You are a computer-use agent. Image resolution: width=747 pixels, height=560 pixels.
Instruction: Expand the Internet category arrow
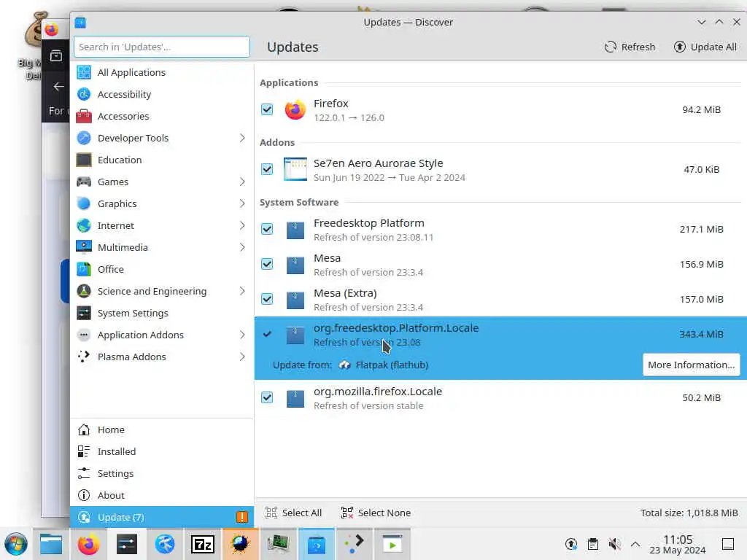(242, 226)
